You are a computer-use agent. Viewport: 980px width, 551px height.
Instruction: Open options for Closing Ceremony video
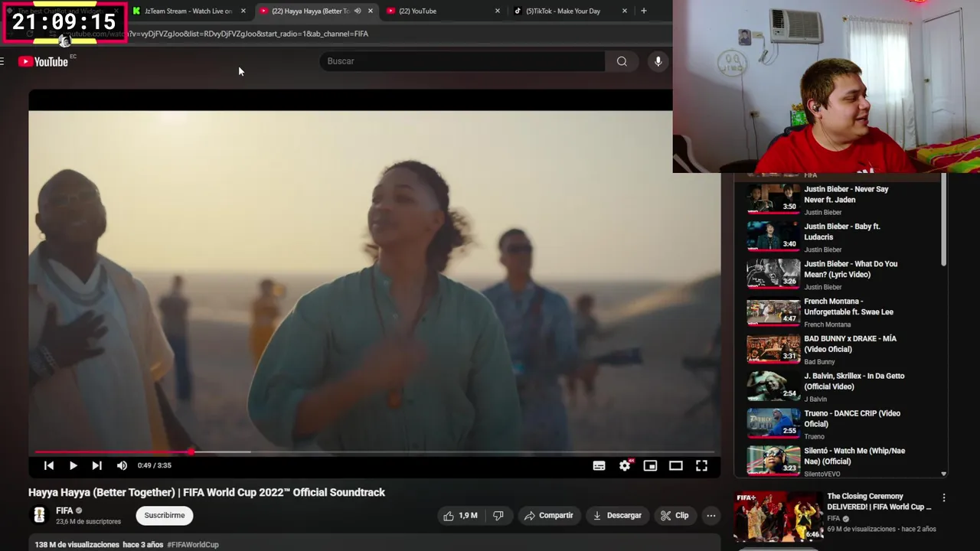click(x=943, y=497)
